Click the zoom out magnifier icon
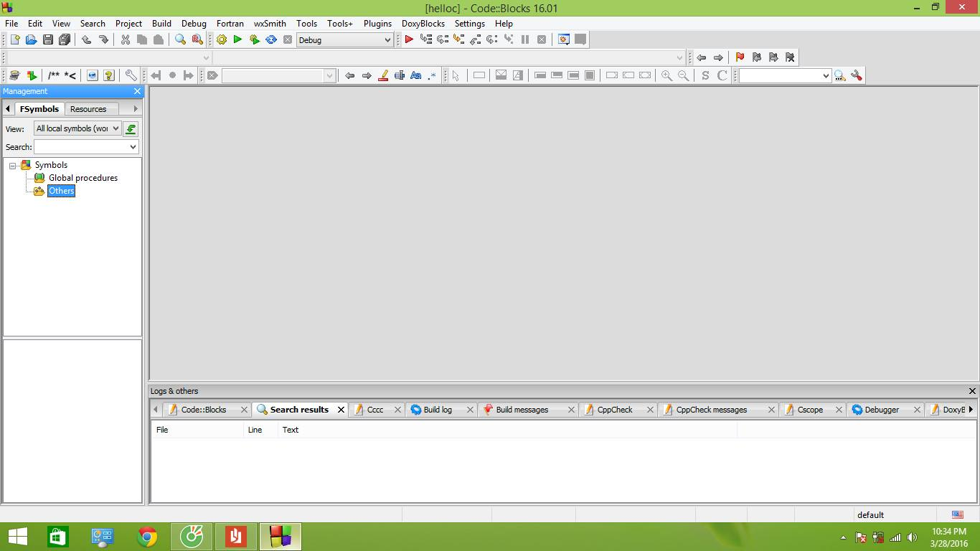980x551 pixels. [683, 75]
